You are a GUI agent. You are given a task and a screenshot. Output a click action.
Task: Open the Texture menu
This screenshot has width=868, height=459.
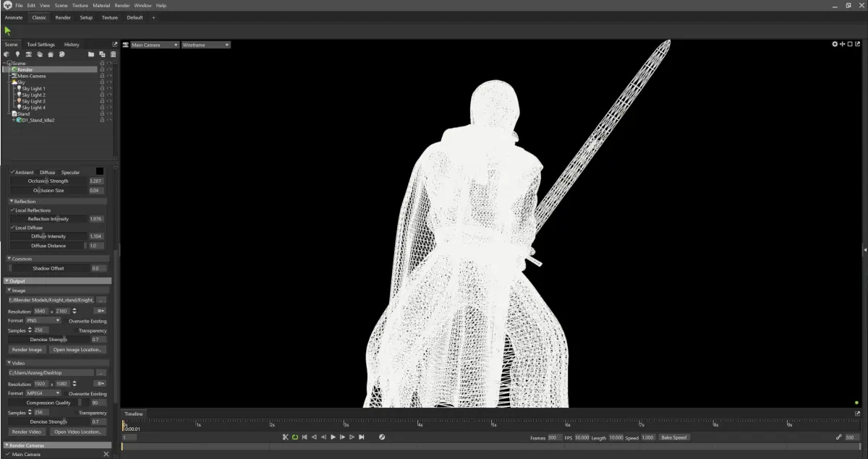pos(80,5)
